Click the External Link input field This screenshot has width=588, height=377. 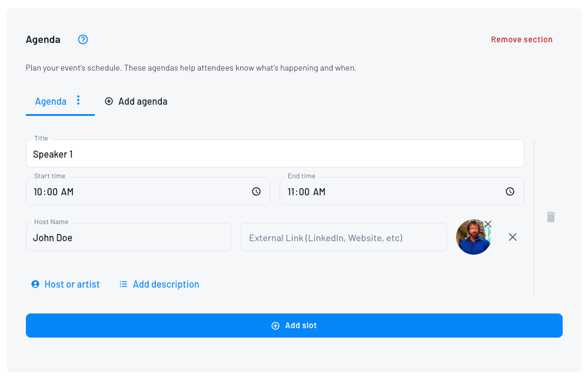343,238
